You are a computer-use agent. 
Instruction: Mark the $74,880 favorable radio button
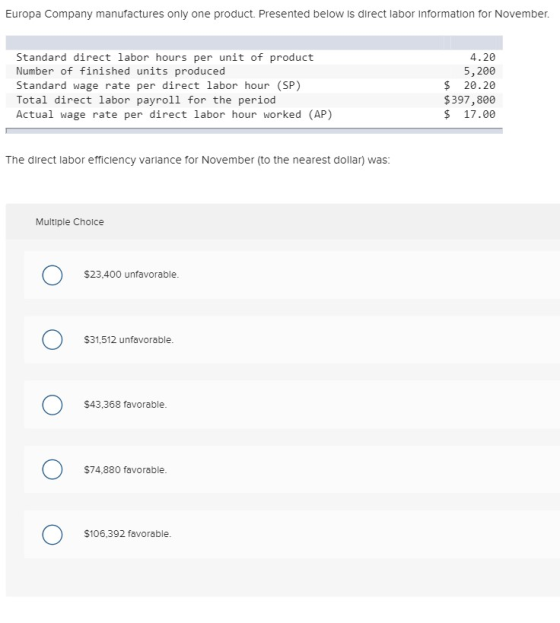tap(52, 470)
